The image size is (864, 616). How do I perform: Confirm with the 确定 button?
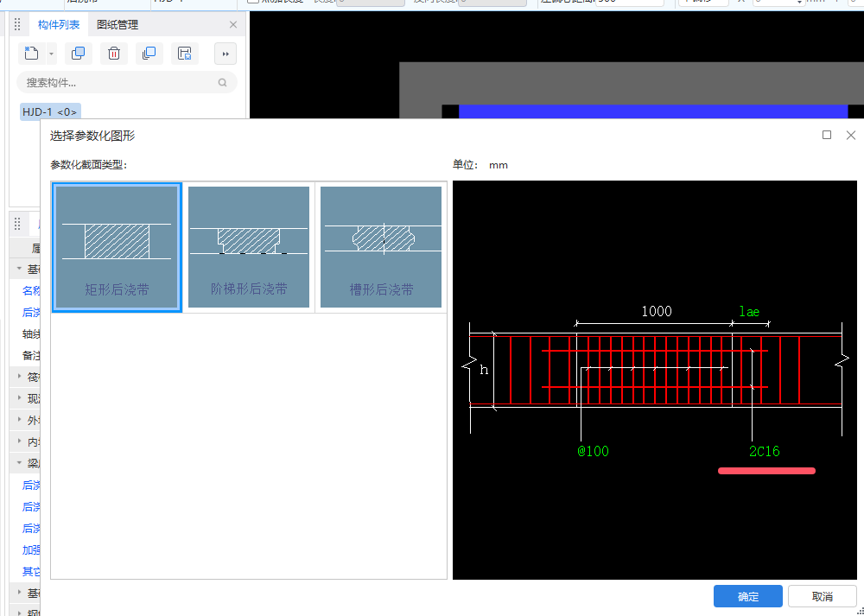(x=747, y=597)
